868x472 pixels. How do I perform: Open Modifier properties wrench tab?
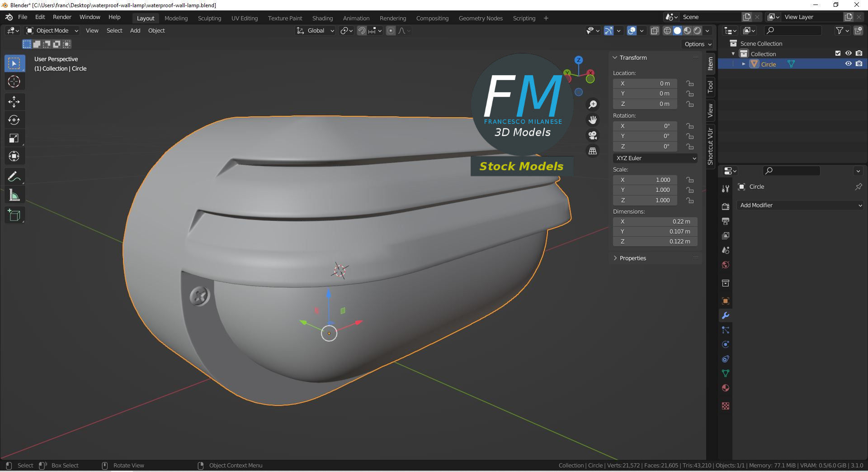(726, 315)
